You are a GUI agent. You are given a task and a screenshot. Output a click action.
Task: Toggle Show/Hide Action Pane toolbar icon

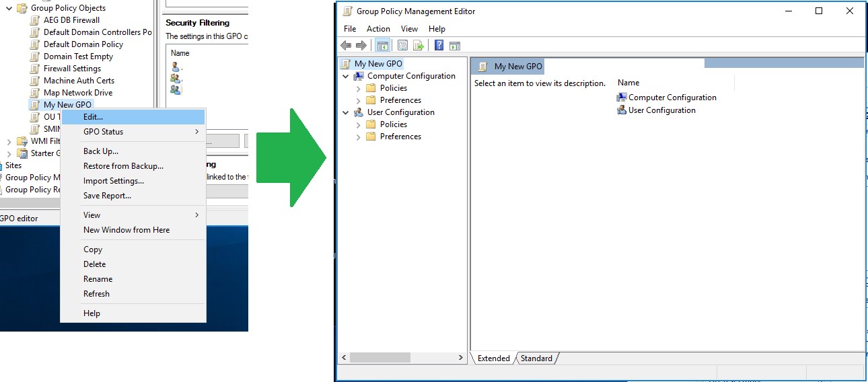pos(455,45)
